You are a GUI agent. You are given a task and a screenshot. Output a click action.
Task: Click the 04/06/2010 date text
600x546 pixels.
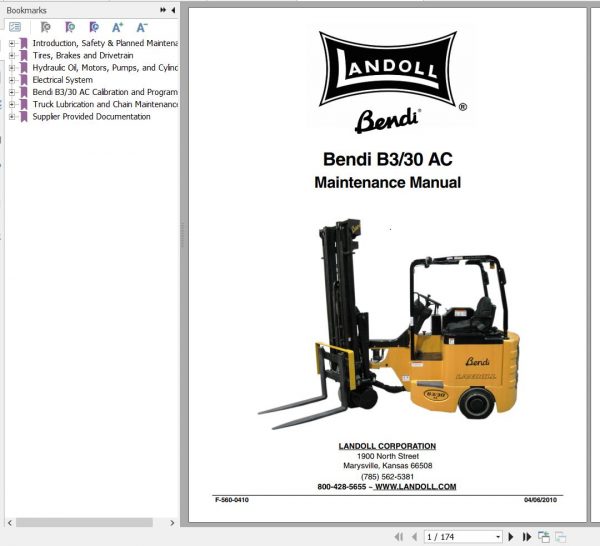[540, 500]
